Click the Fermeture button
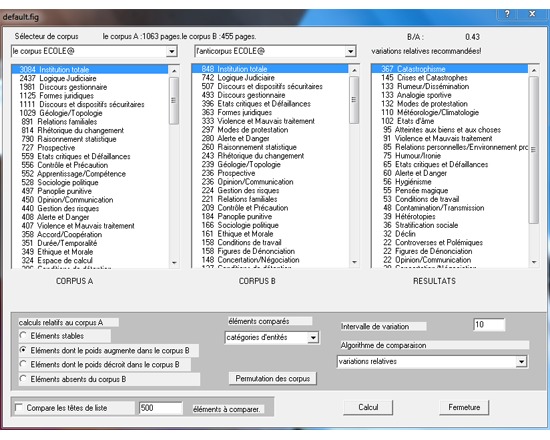This screenshot has width=550, height=440. pyautogui.click(x=464, y=407)
